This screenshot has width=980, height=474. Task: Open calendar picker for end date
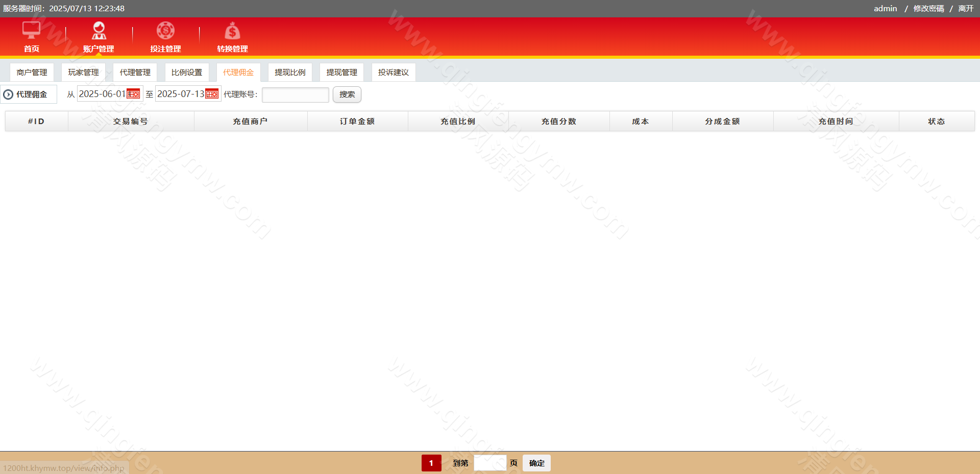[212, 94]
